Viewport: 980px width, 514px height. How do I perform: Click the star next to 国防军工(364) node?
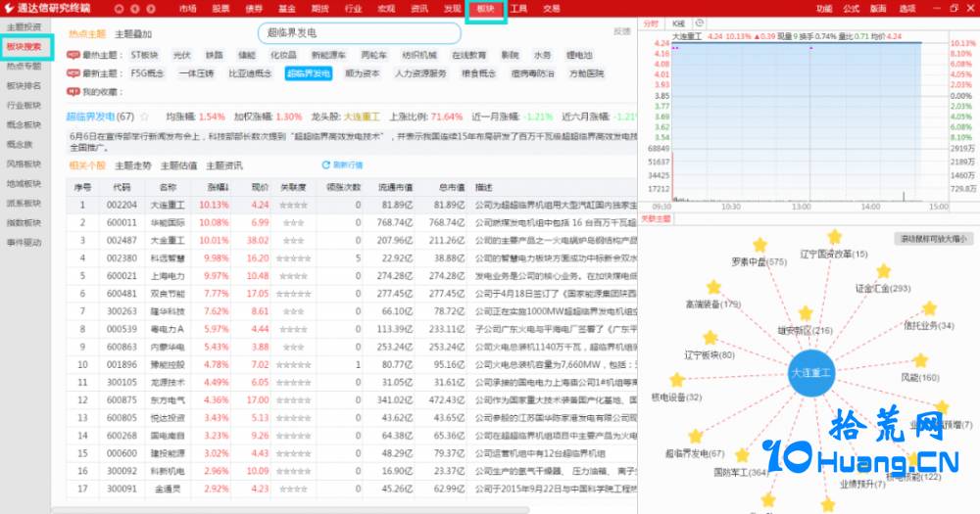coord(742,454)
